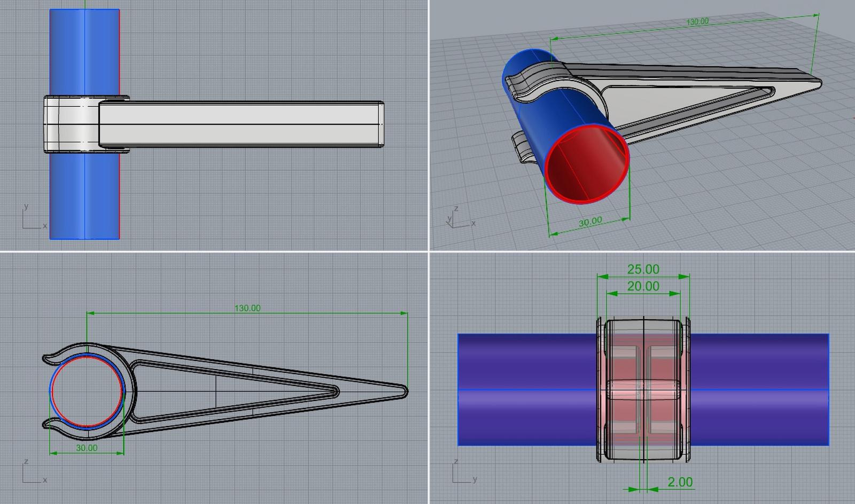The width and height of the screenshot is (855, 504).
Task: Click the clamp ring in top-left viewport
Action: click(71, 124)
